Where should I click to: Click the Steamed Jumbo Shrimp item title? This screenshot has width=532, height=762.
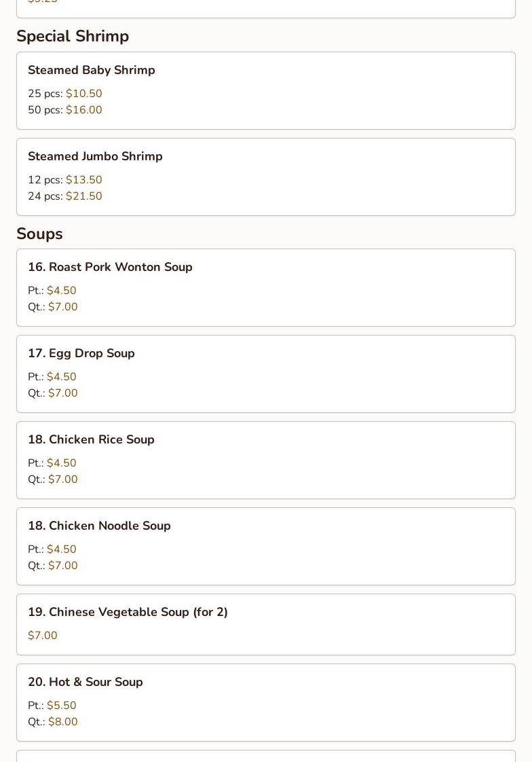tap(95, 156)
